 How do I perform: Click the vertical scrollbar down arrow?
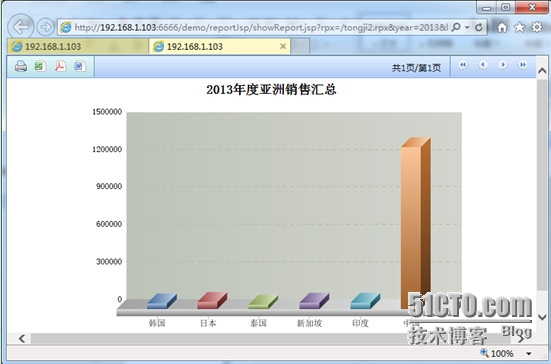[x=542, y=317]
